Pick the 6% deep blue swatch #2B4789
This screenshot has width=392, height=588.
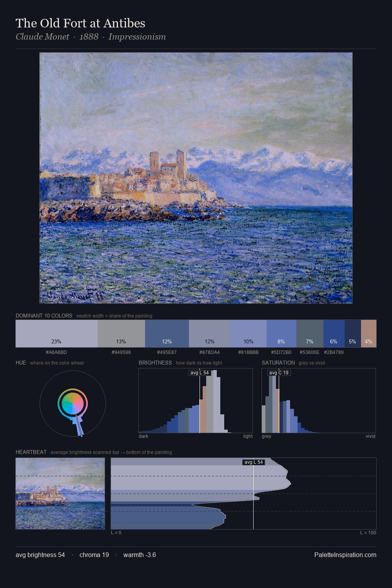tap(334, 334)
